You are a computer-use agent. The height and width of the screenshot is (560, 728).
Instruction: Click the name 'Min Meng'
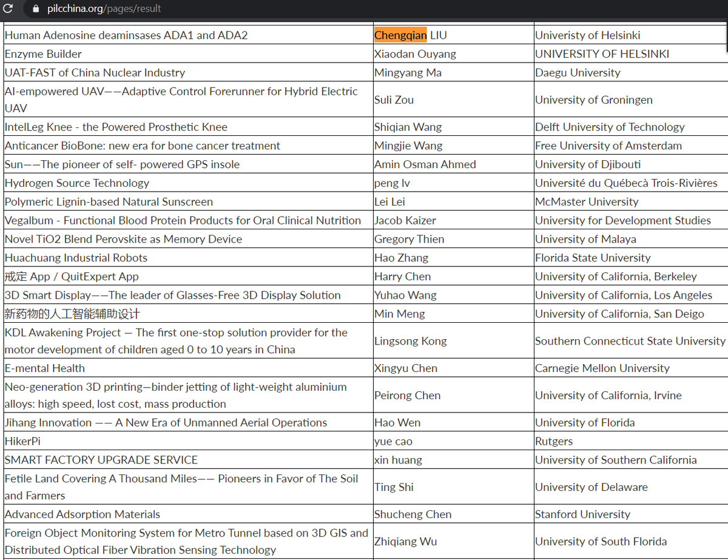[x=399, y=314]
